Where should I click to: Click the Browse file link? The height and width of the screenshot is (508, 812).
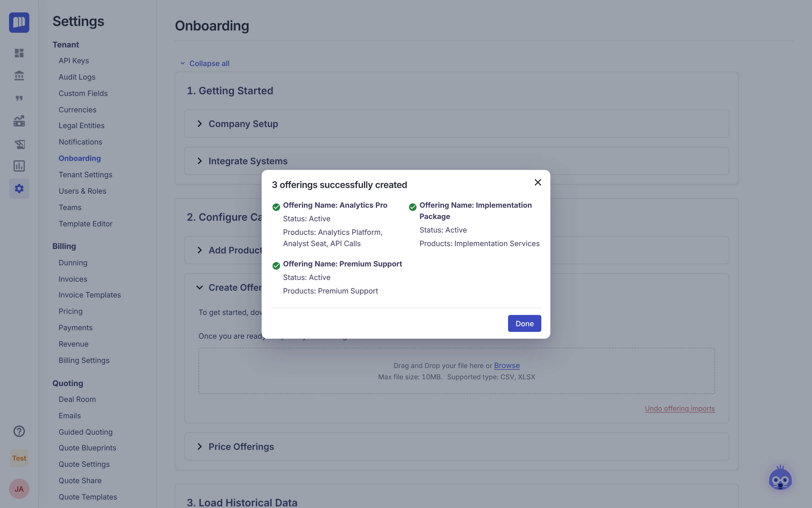point(507,365)
